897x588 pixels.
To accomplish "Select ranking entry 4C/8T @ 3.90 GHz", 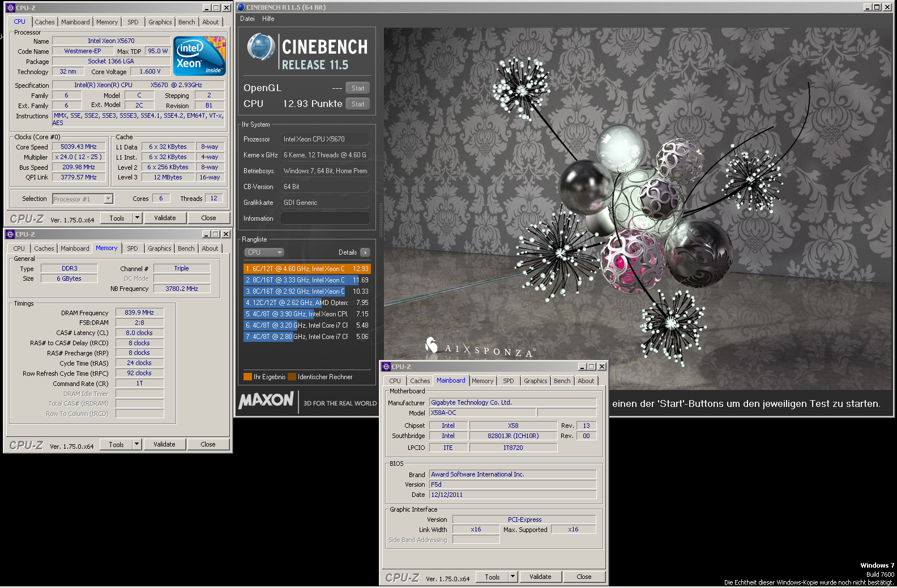I will click(x=307, y=314).
